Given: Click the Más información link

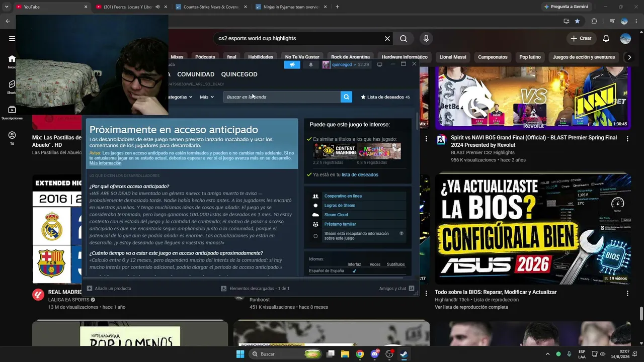Looking at the screenshot, I should coord(105,163).
